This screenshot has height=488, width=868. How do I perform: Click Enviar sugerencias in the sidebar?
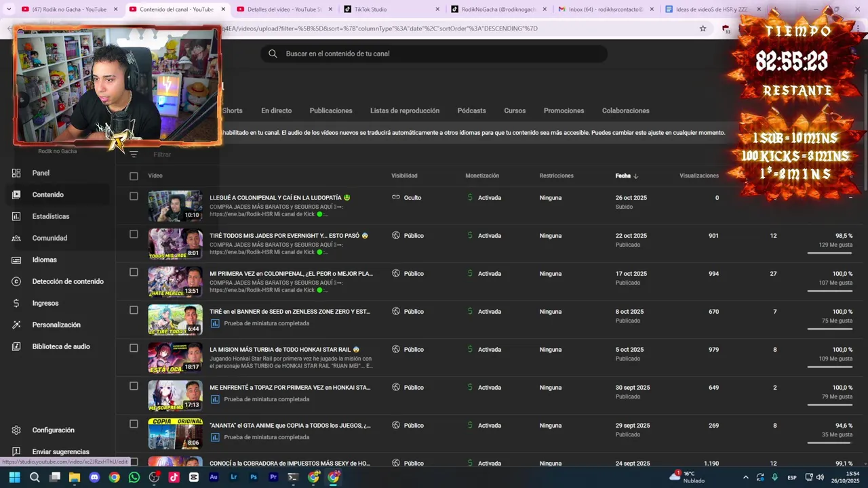(x=60, y=451)
